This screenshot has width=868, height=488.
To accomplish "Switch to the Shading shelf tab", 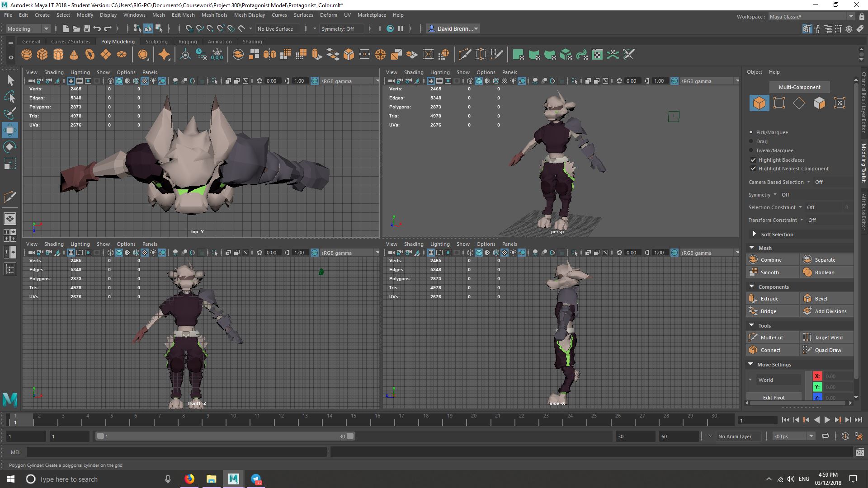I will click(x=252, y=42).
